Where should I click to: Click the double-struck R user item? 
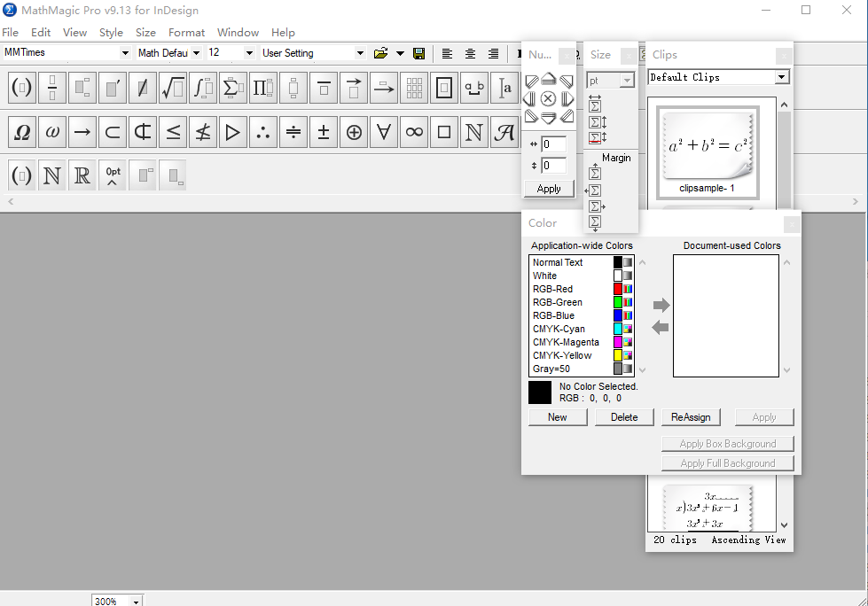(x=82, y=175)
